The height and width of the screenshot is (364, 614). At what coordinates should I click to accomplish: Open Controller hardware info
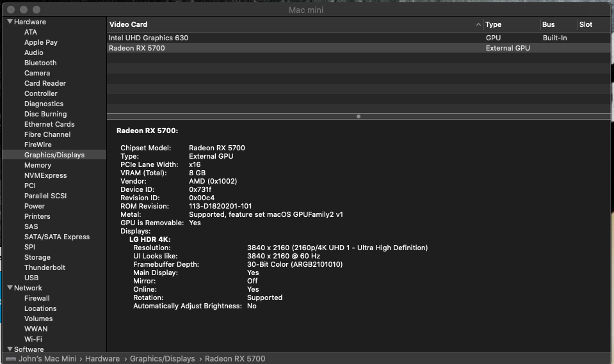41,93
